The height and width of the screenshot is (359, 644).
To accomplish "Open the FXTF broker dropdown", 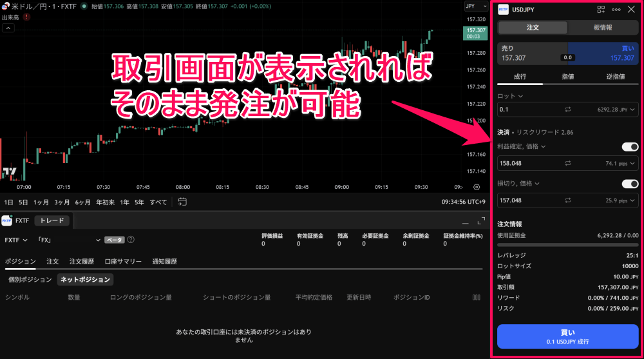I will [16, 240].
